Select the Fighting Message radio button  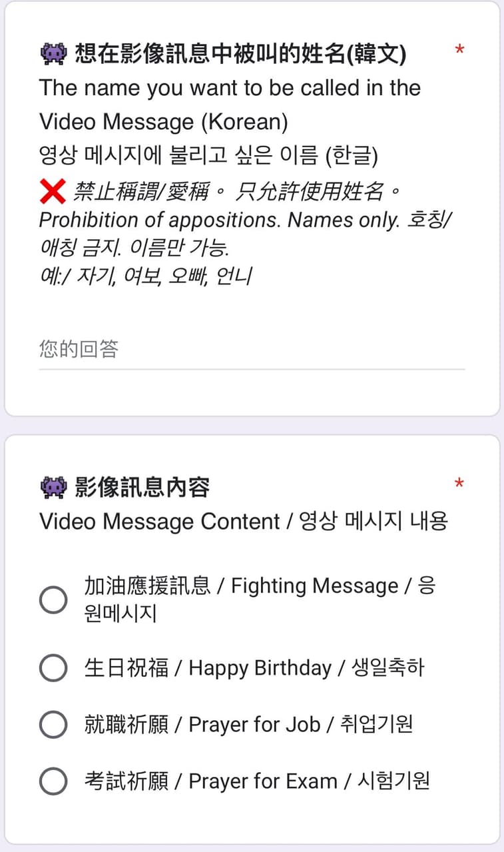tap(53, 600)
